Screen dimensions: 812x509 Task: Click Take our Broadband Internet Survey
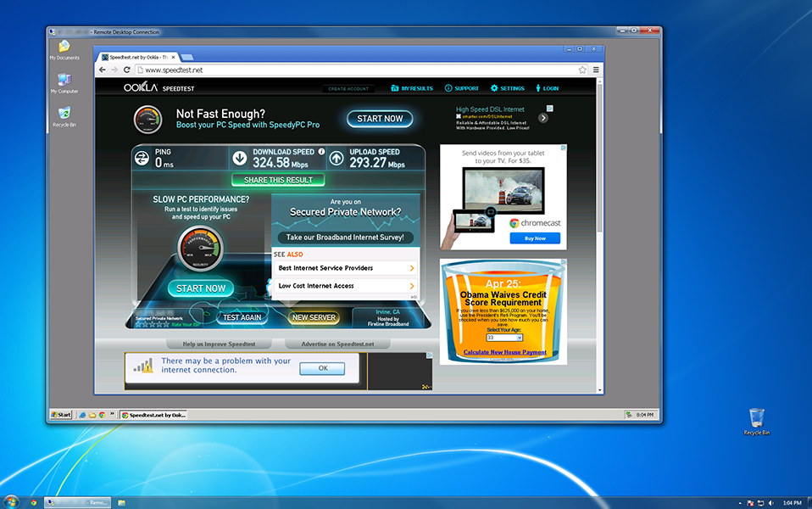[x=345, y=238]
